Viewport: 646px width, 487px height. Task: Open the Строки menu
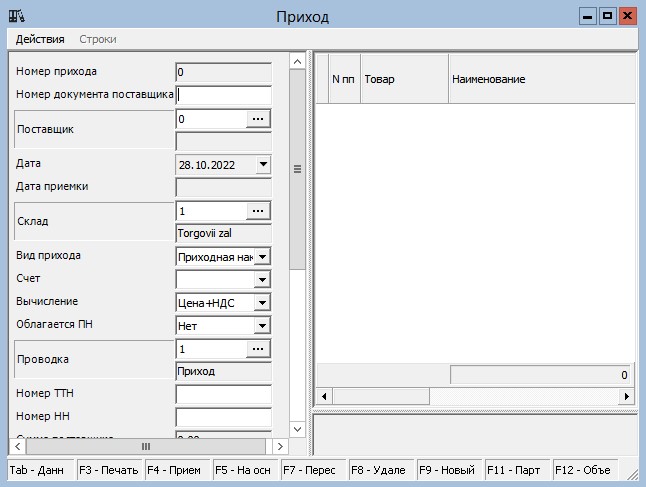pyautogui.click(x=98, y=39)
